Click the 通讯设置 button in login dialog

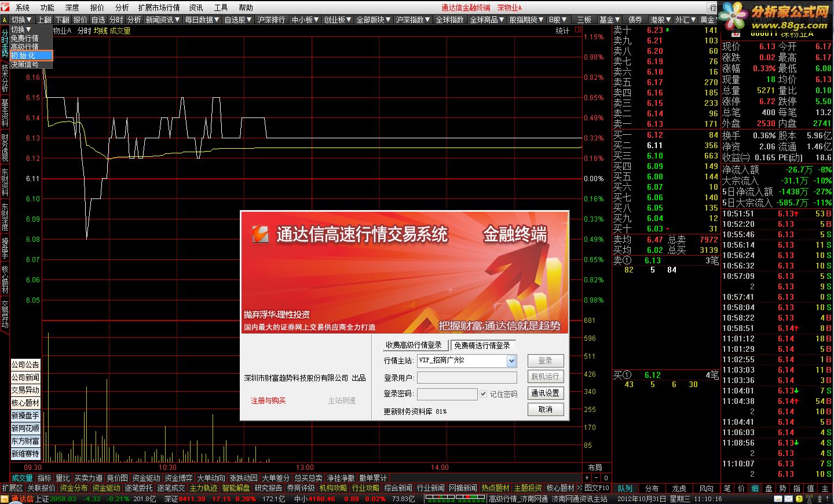pos(545,393)
